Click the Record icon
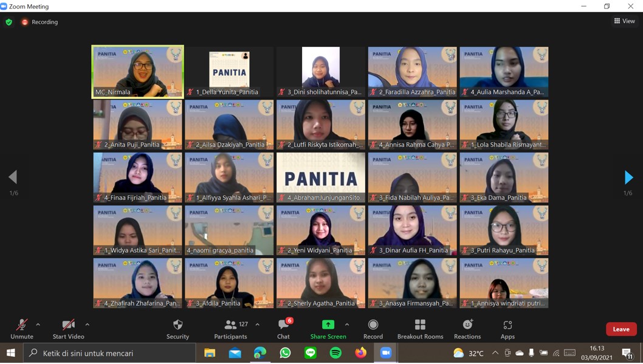643x364 pixels. point(373,325)
